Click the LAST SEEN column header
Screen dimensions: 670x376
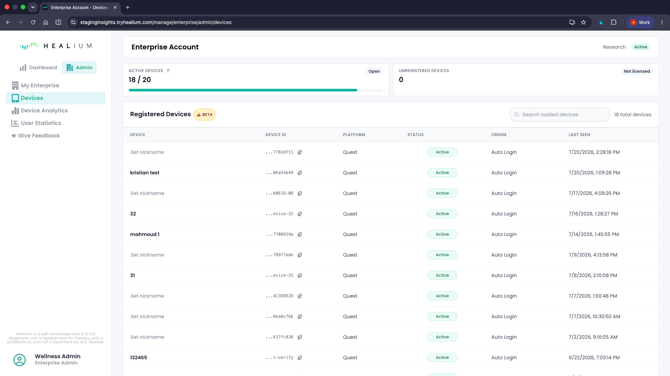(x=579, y=135)
